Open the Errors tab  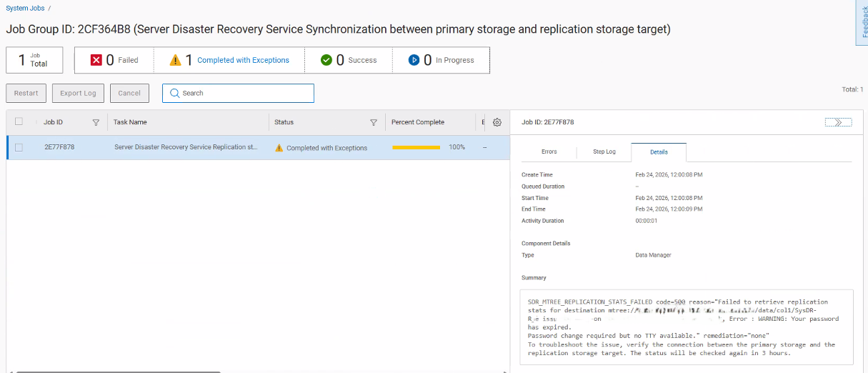[x=549, y=152]
